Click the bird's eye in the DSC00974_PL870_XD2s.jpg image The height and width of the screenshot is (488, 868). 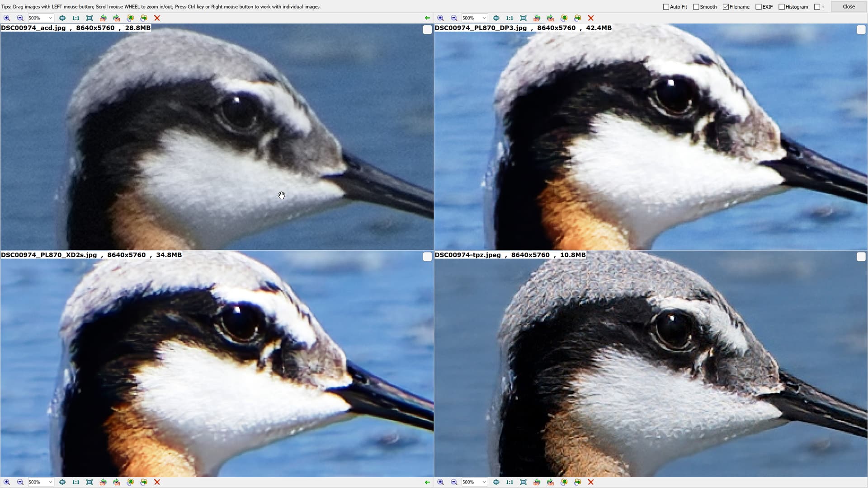pos(240,322)
